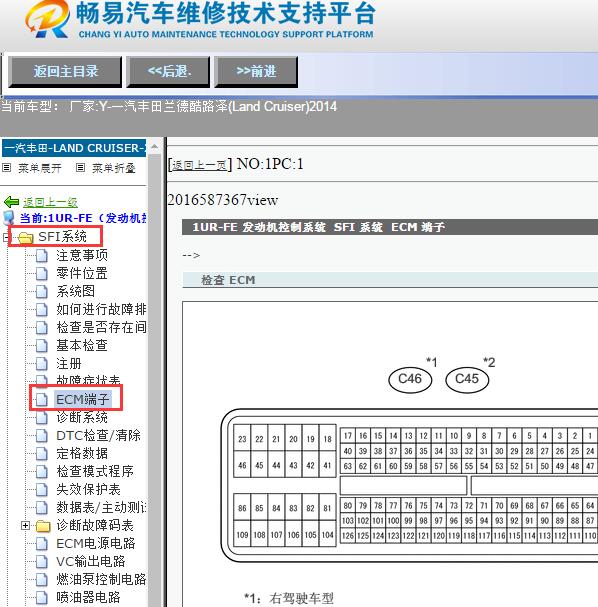Screen dimensions: 598x607
Task: Click the 失效保护表 document icon
Action: click(41, 490)
